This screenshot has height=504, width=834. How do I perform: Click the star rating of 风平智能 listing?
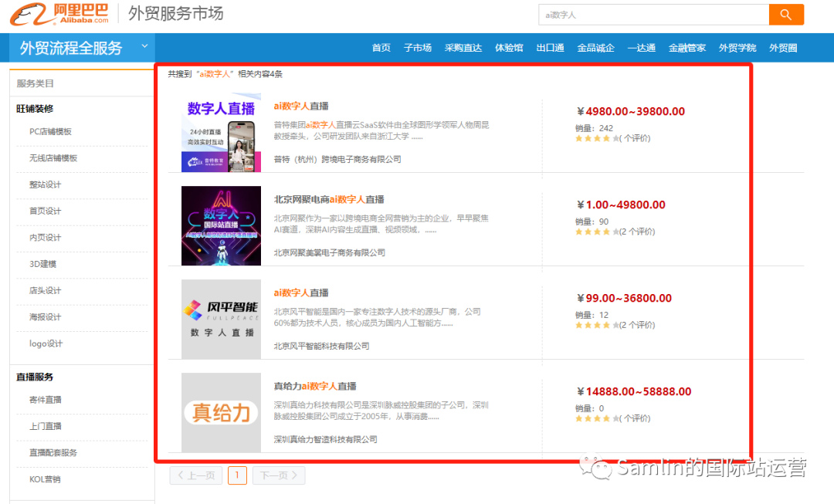pos(596,325)
